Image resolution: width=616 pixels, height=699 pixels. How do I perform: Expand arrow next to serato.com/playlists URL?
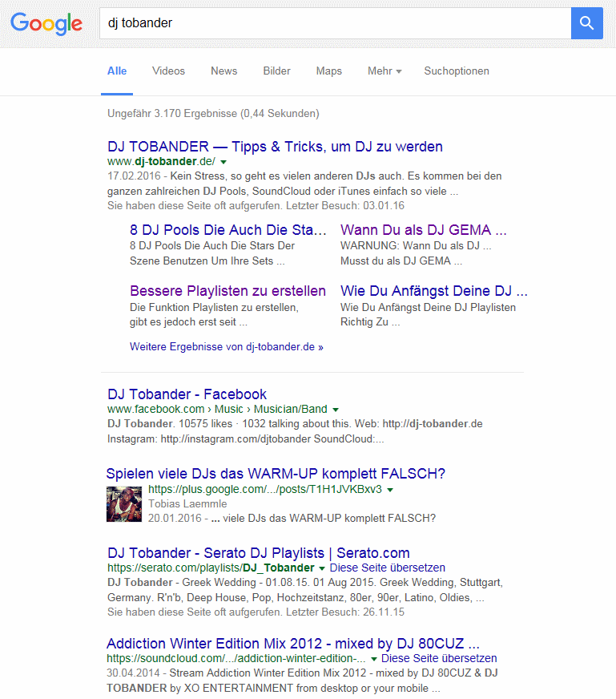click(x=321, y=568)
